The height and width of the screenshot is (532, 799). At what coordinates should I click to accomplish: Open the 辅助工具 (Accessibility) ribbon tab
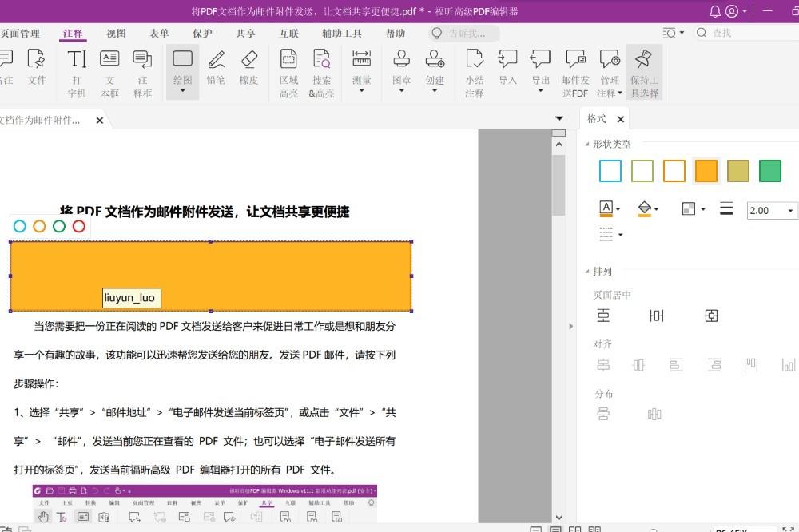coord(342,33)
